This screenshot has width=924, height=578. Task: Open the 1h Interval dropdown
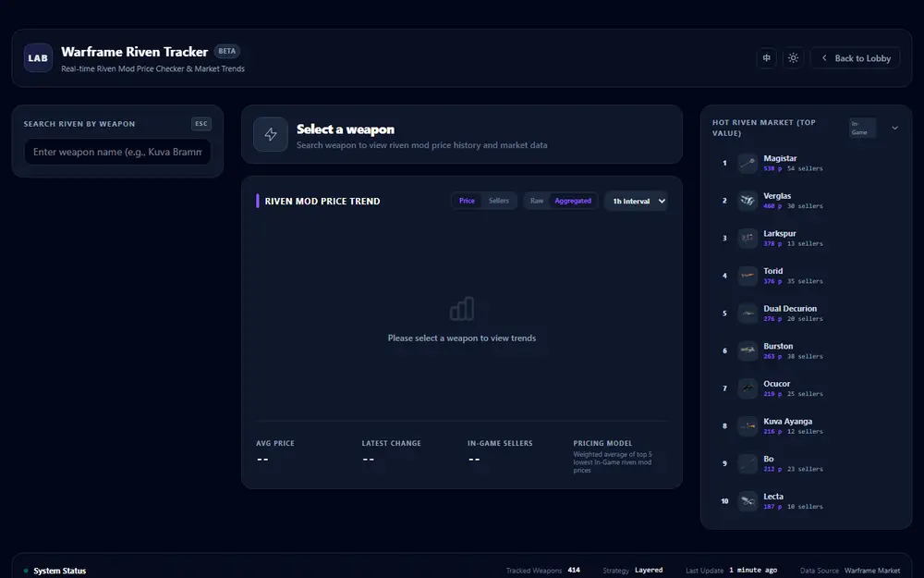(x=637, y=201)
